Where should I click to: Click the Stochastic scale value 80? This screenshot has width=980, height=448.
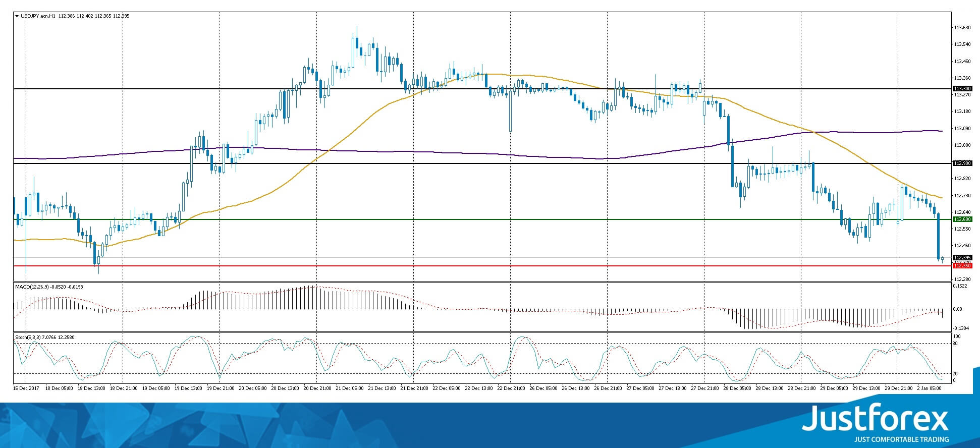point(955,344)
